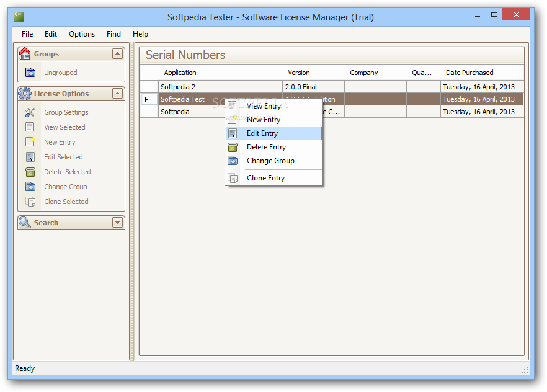Click the 2.0.0 Final version cell
This screenshot has height=392, width=547.
click(313, 87)
